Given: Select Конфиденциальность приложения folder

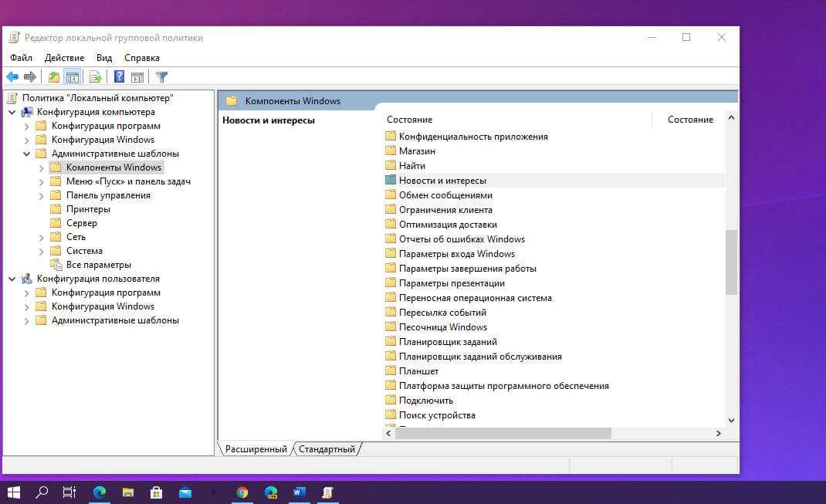Looking at the screenshot, I should coord(473,137).
